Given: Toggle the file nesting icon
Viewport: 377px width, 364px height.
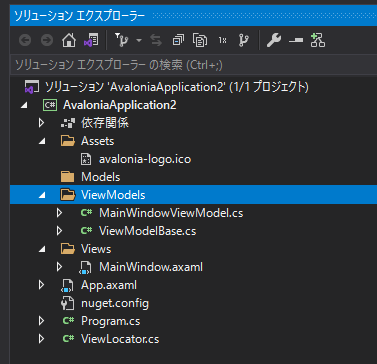Looking at the screenshot, I should [x=222, y=41].
